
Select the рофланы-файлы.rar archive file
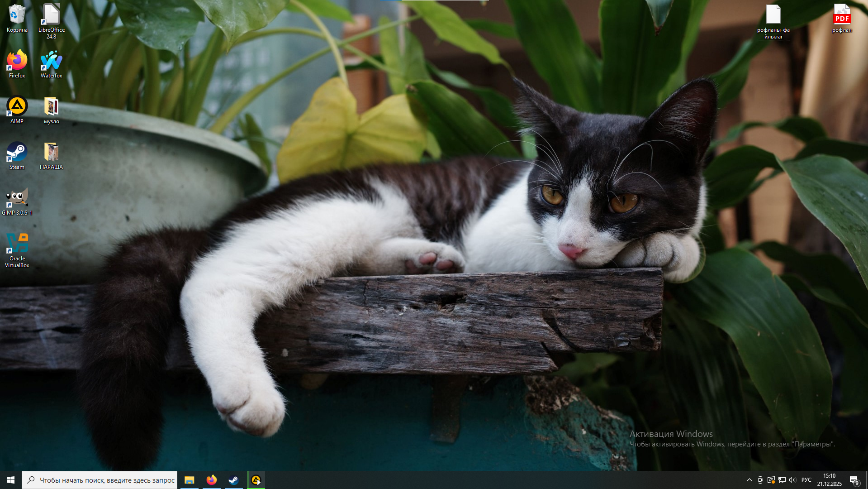tap(773, 22)
